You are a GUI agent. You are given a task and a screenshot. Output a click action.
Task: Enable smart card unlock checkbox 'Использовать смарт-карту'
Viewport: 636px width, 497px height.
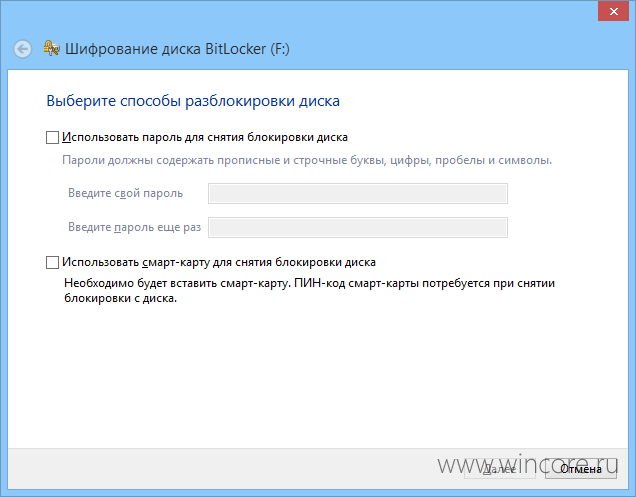coord(52,262)
